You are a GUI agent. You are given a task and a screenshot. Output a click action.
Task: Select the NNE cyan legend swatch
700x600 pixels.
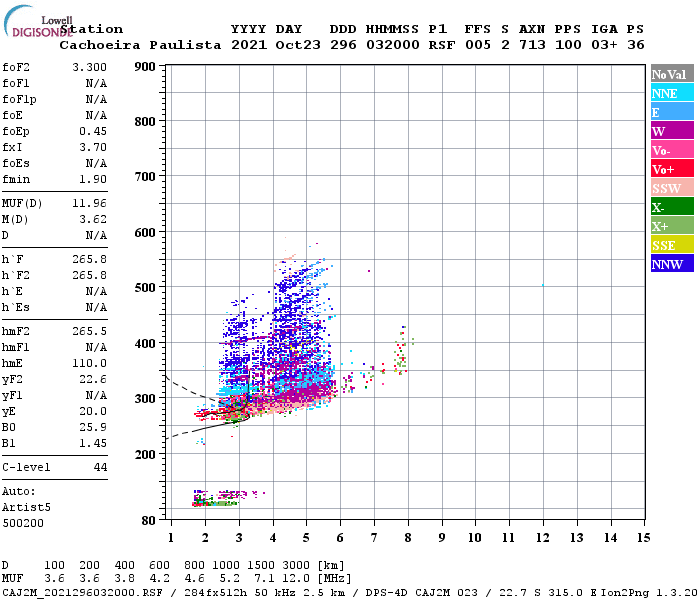point(672,93)
